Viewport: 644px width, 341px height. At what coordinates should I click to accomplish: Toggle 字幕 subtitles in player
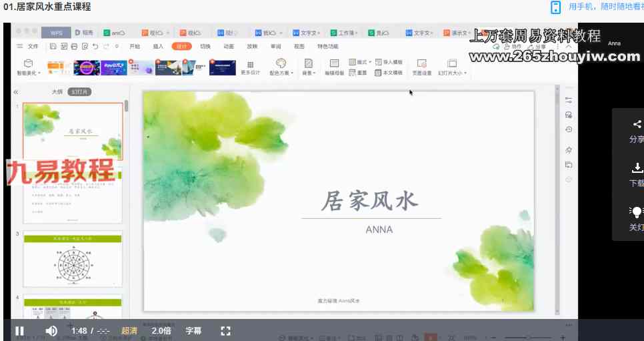pyautogui.click(x=193, y=330)
